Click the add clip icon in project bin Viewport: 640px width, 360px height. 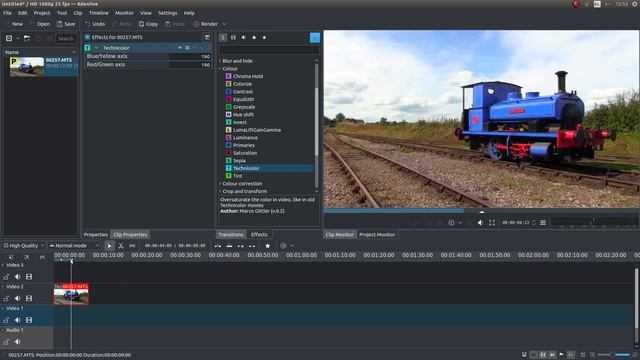tap(9, 38)
